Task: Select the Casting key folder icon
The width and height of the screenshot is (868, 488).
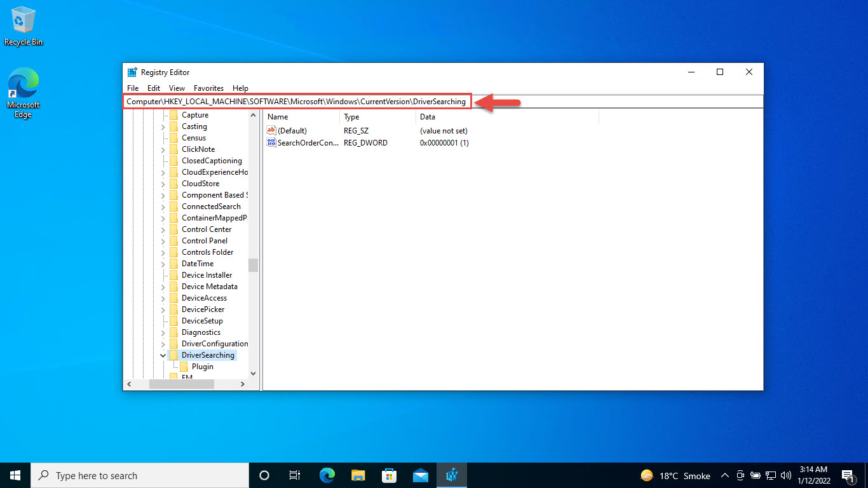Action: pos(173,126)
